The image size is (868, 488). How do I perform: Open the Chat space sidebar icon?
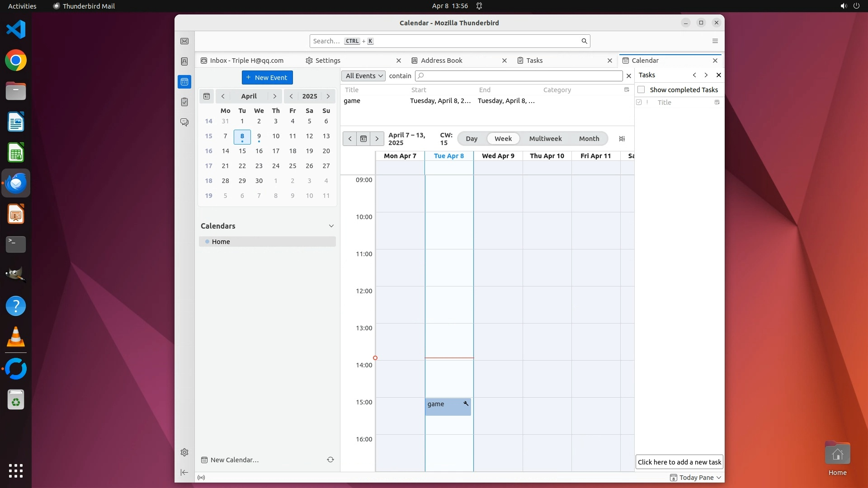pyautogui.click(x=184, y=122)
